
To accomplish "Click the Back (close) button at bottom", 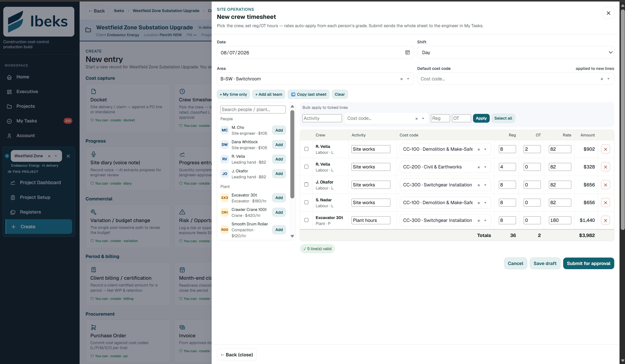I will pyautogui.click(x=237, y=355).
